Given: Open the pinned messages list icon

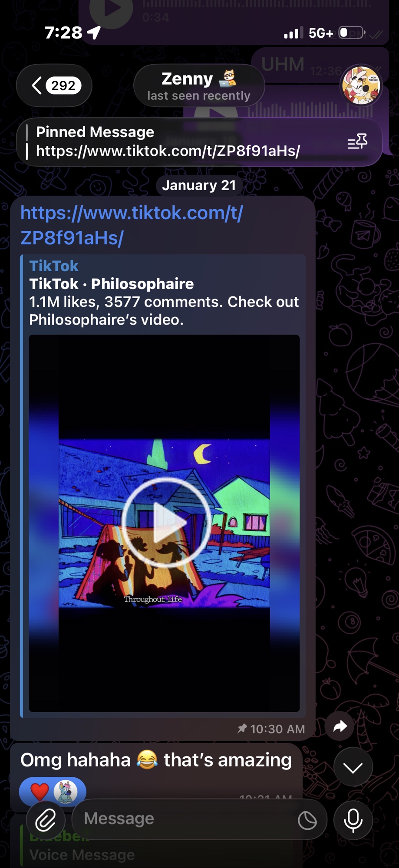Looking at the screenshot, I should [x=357, y=141].
